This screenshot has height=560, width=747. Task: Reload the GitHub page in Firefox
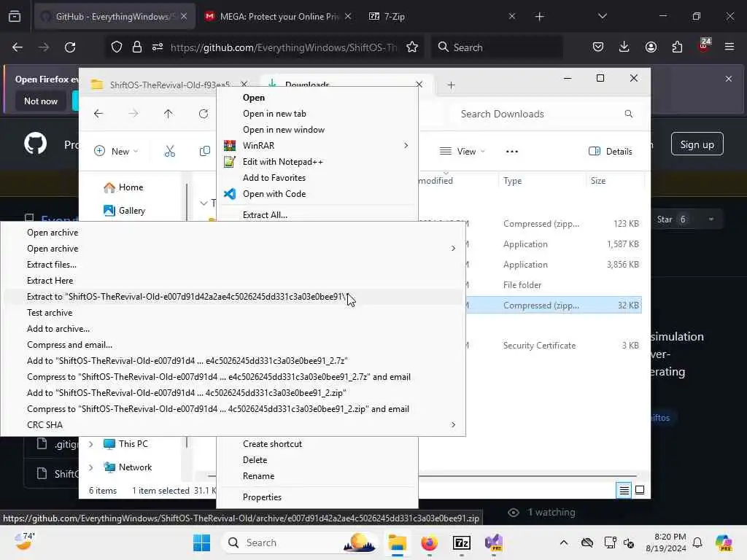coord(70,47)
